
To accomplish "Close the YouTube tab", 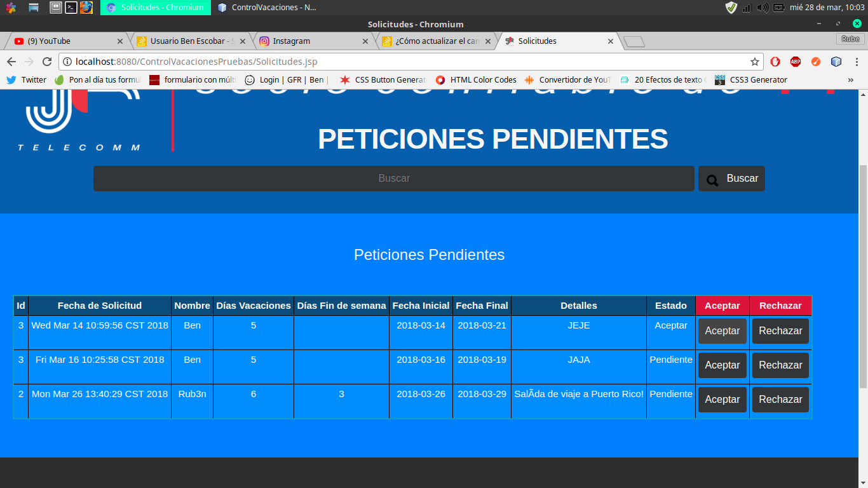I will 120,41.
